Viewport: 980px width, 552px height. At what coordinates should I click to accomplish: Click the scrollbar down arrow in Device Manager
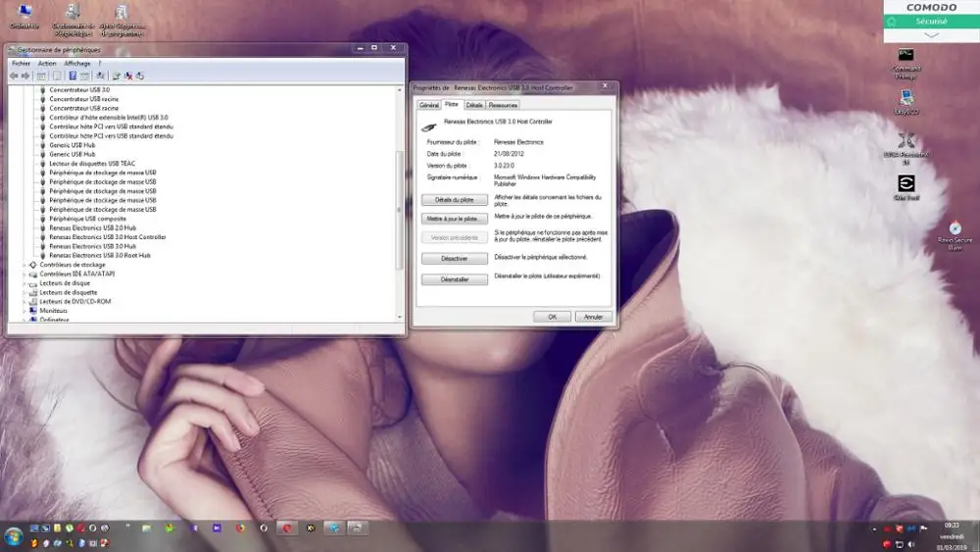[400, 317]
